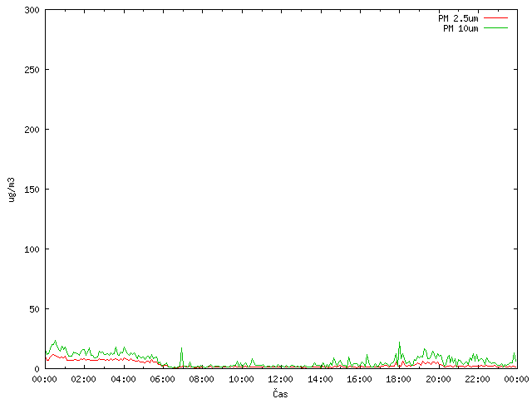Click the green PM 10um legend line
Viewport: 532px width, 399px height.
(495, 27)
